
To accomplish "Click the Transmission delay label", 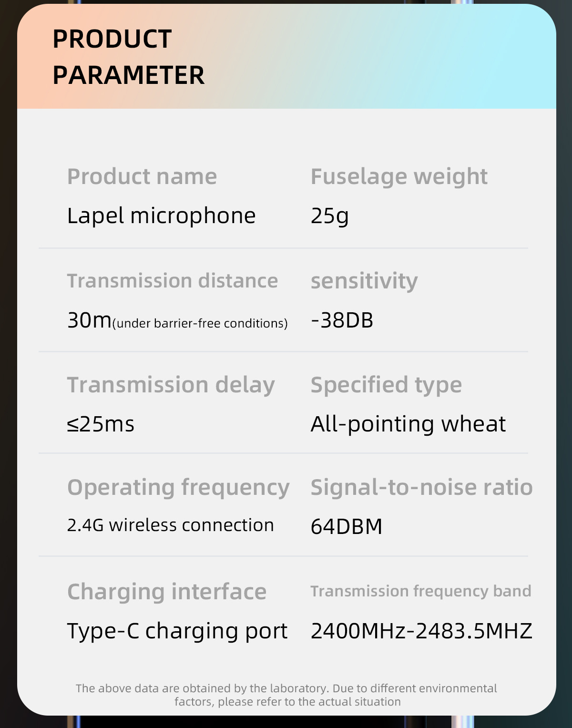I will tap(171, 385).
